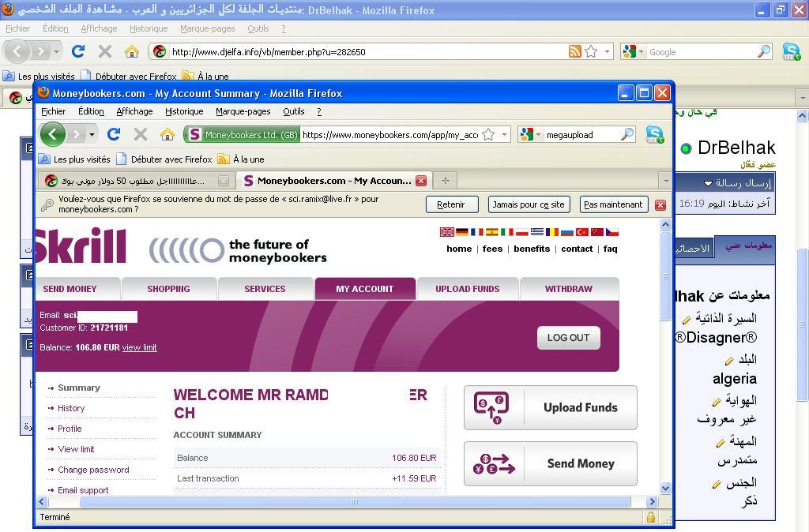
Task: Choose Jamais pour ce site
Action: point(529,204)
